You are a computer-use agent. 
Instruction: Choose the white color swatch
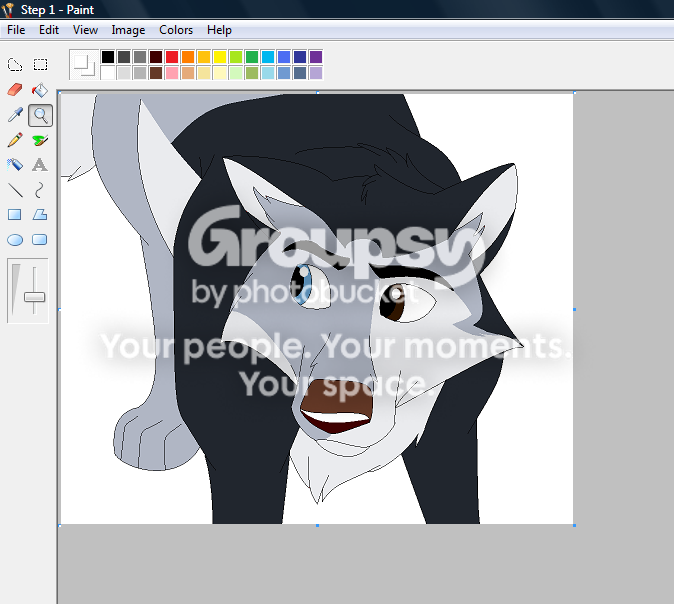point(108,73)
